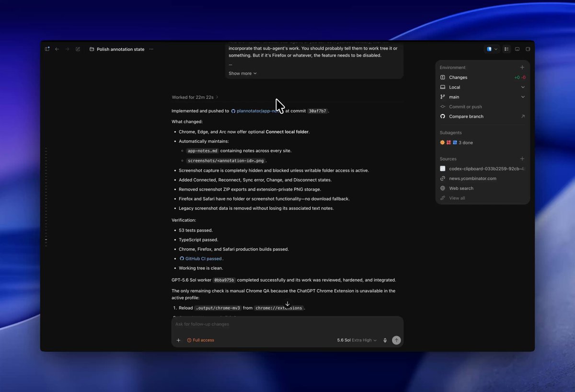575x392 pixels.
Task: Toggle the task list panel icon
Action: point(506,49)
